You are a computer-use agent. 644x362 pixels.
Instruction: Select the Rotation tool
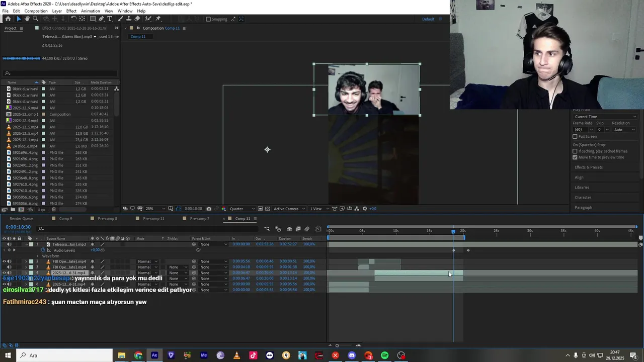click(74, 19)
